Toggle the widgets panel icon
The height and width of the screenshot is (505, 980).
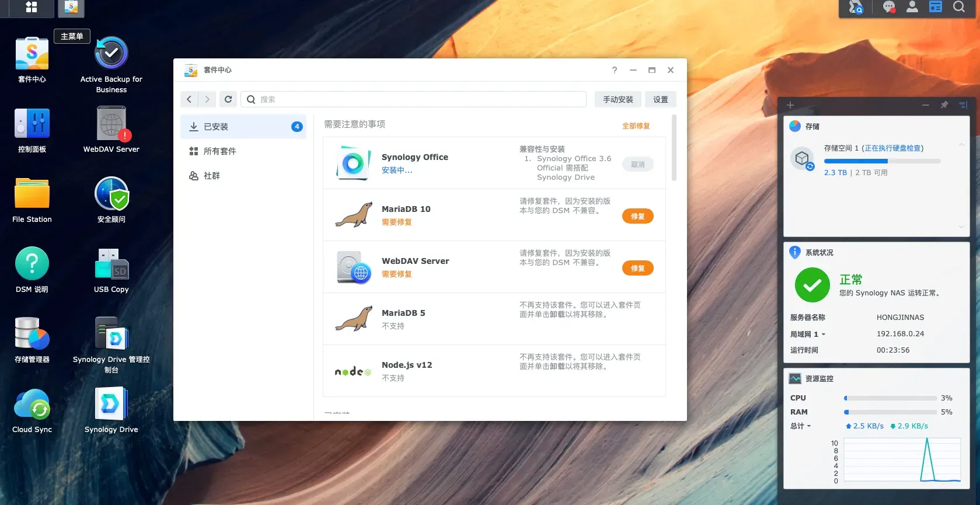(936, 7)
